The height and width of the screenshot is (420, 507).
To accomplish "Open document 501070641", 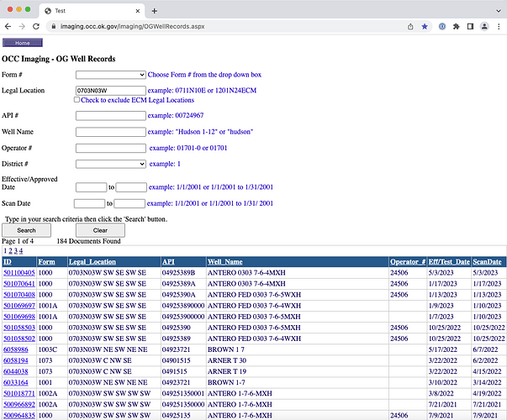I will (x=19, y=284).
